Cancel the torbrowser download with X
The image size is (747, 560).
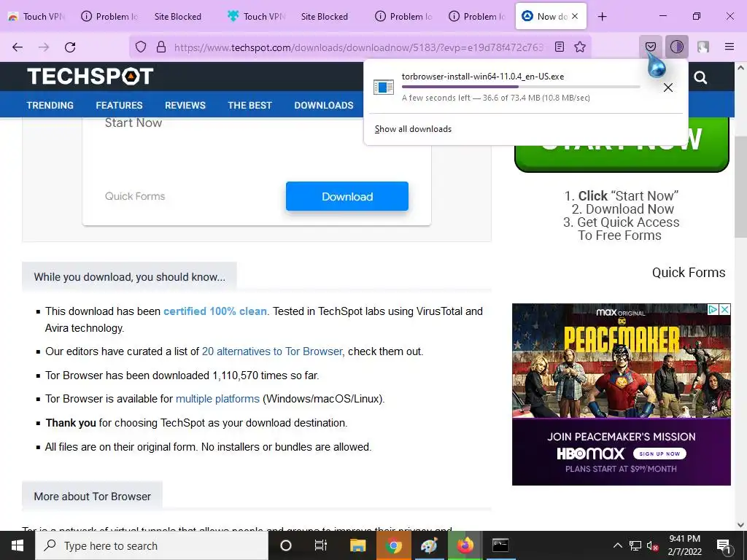coord(668,87)
